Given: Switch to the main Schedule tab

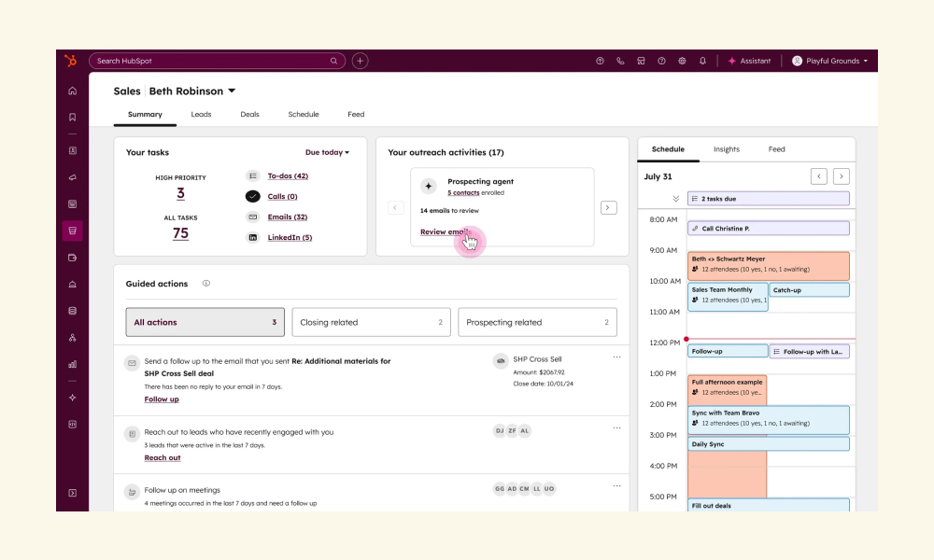Looking at the screenshot, I should 304,114.
